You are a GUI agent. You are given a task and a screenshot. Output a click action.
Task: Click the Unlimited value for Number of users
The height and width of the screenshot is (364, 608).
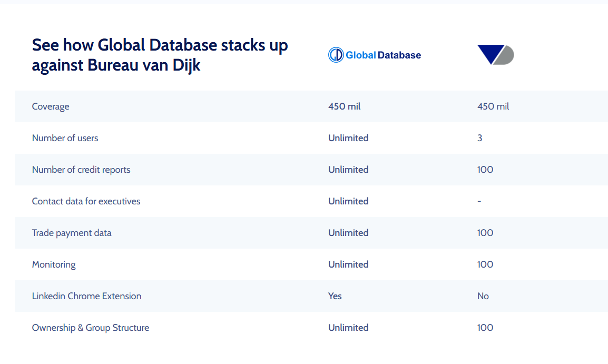348,138
